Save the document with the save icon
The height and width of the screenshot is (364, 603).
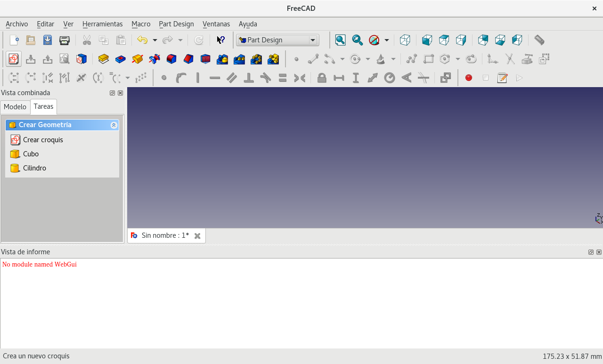pos(48,40)
